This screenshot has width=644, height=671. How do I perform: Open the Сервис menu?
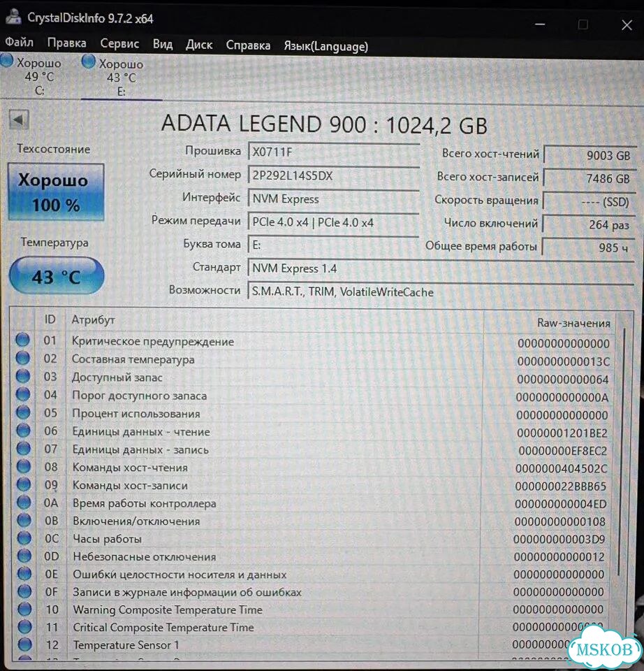[119, 43]
